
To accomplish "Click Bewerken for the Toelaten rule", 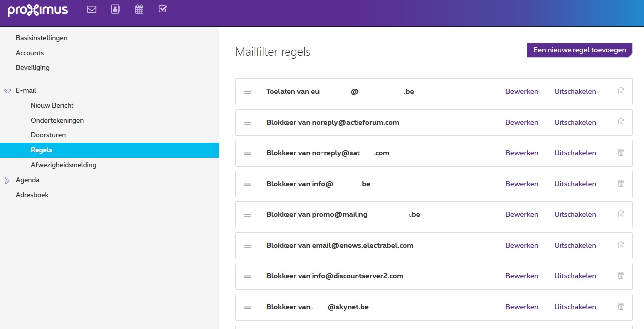I will click(521, 92).
